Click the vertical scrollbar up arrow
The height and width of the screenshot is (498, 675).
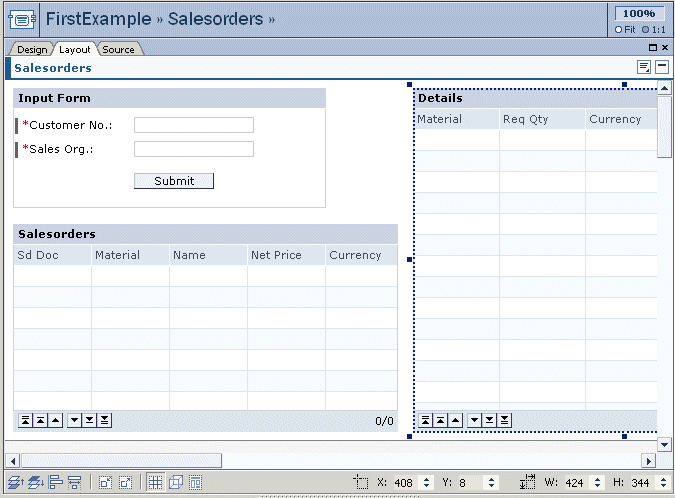point(665,88)
